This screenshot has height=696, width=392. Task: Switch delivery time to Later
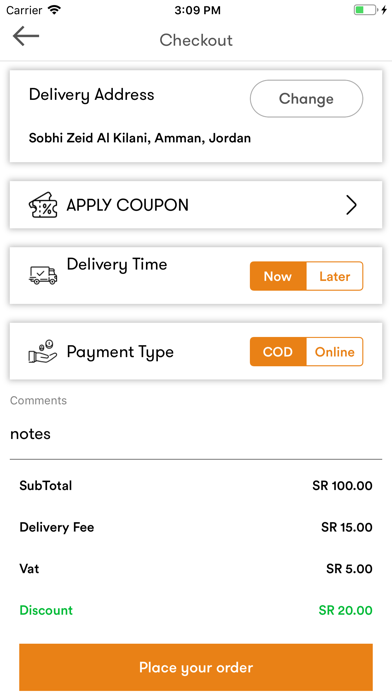(335, 276)
